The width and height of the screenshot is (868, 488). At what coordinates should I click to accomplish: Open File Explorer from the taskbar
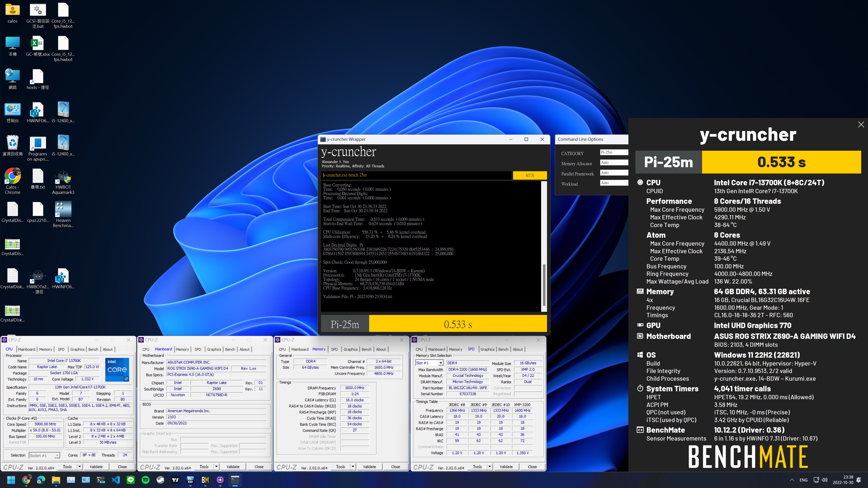coord(56,480)
